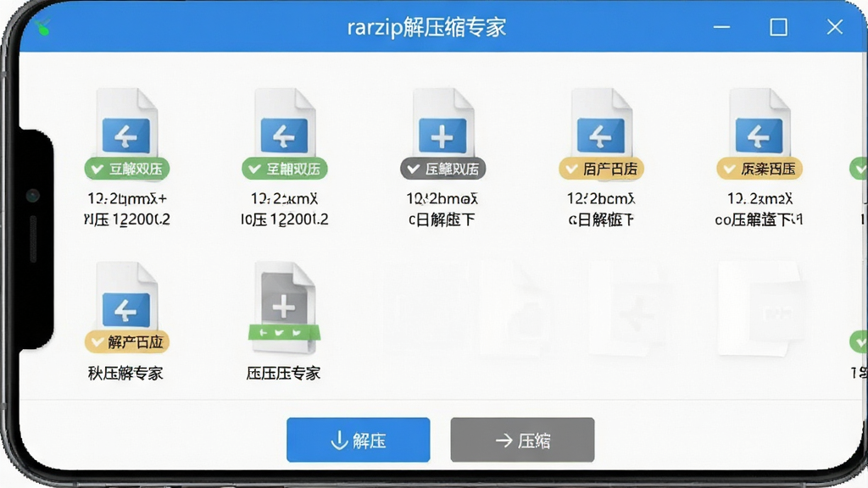The width and height of the screenshot is (868, 488).
Task: Select the file icon above the name ending "mmX+"
Action: (x=127, y=123)
